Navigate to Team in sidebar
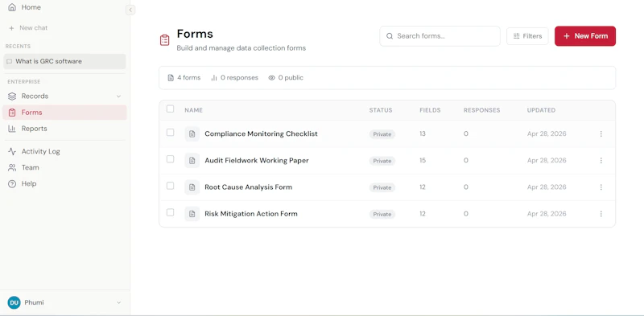The image size is (644, 316). pyautogui.click(x=65, y=167)
